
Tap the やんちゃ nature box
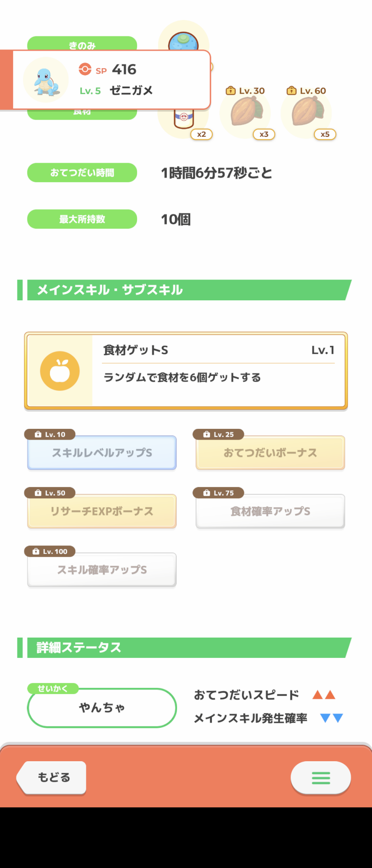102,707
